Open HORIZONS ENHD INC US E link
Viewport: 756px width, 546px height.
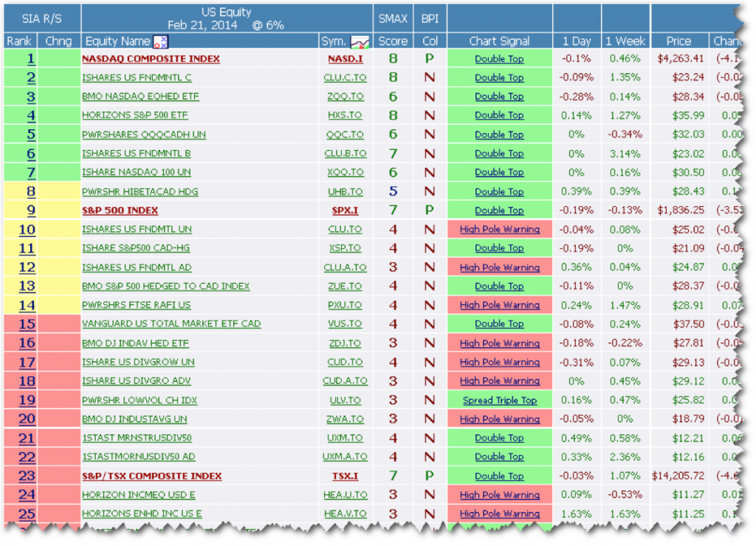[142, 514]
